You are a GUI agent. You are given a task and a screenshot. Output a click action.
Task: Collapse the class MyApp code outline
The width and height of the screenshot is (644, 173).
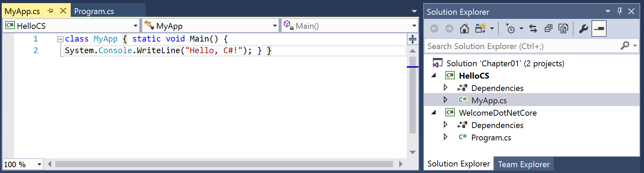pos(60,39)
